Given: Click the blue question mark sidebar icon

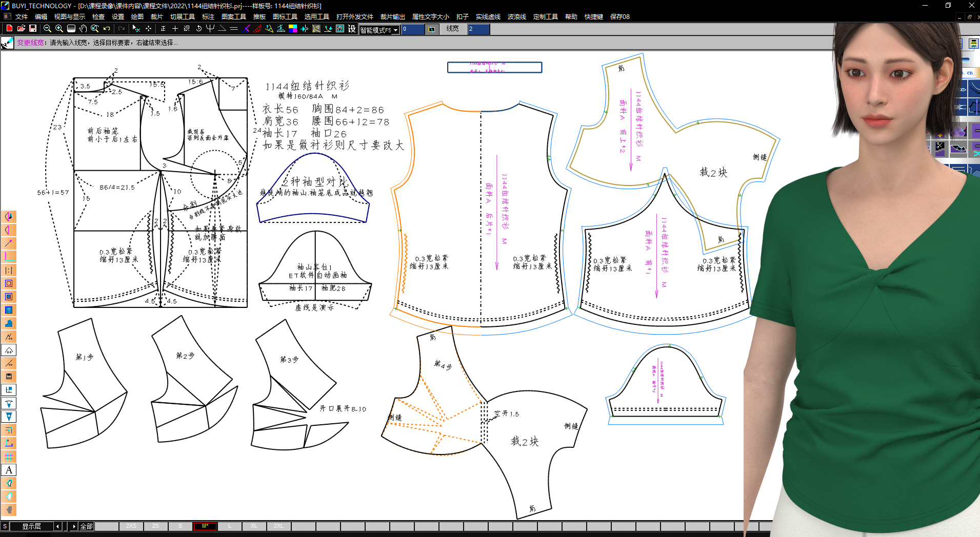Looking at the screenshot, I should (x=9, y=310).
